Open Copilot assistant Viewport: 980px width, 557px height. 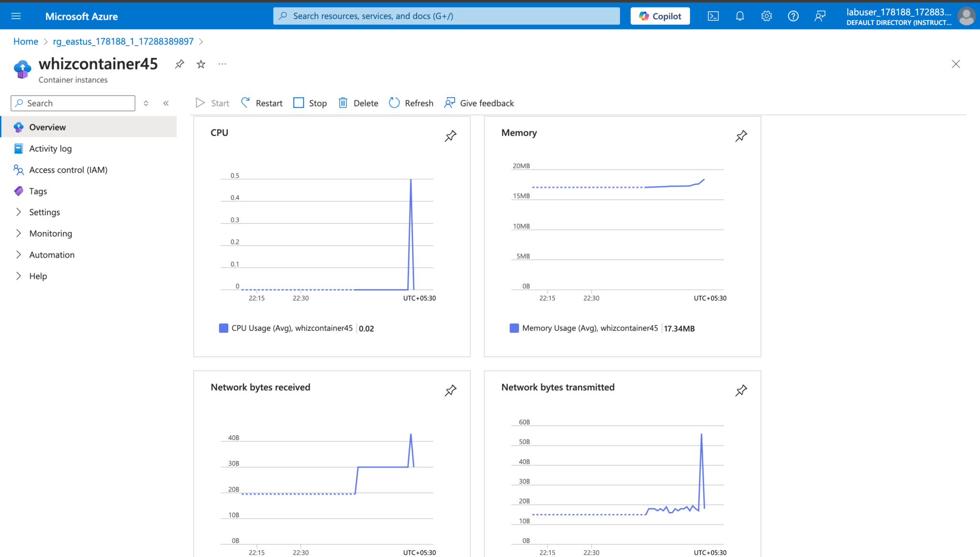tap(660, 16)
